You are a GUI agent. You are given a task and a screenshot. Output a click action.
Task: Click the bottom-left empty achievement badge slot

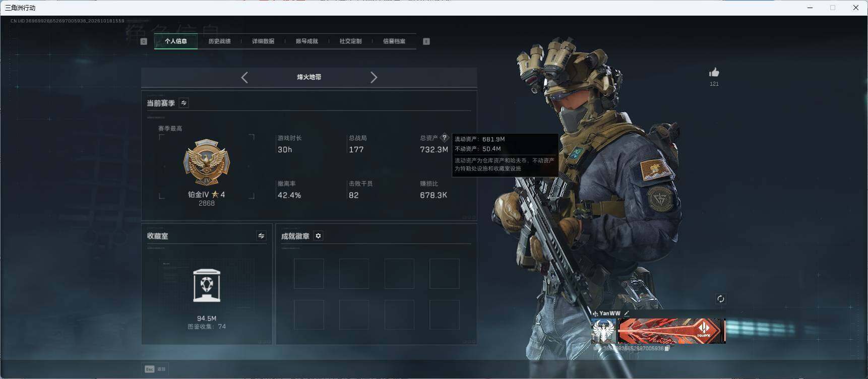tap(309, 315)
